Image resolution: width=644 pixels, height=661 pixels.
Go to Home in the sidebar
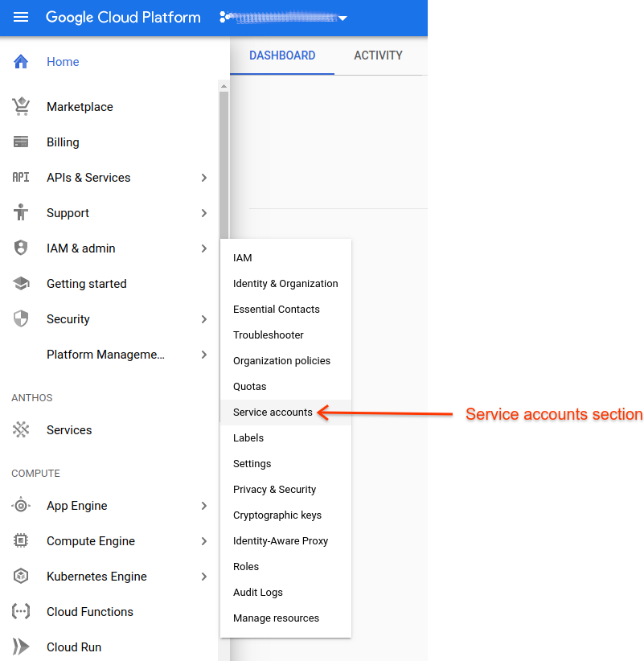[63, 62]
